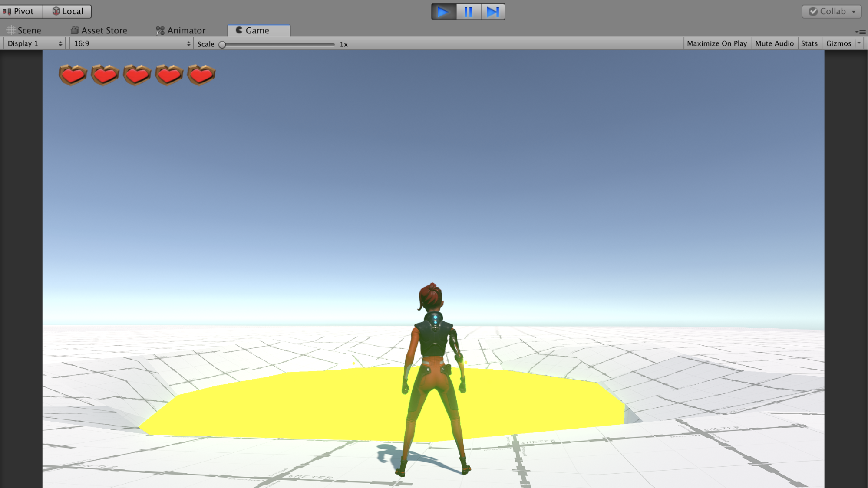Click the first heart health icon
868x488 pixels.
click(73, 75)
